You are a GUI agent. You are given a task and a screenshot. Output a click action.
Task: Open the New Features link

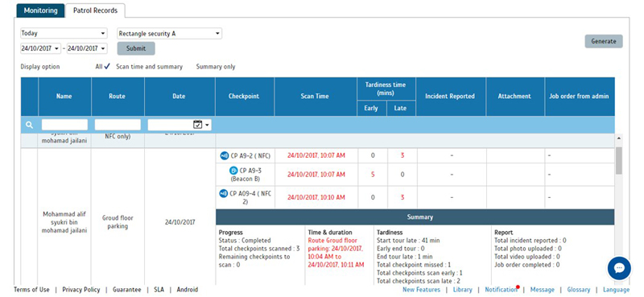coord(421,290)
